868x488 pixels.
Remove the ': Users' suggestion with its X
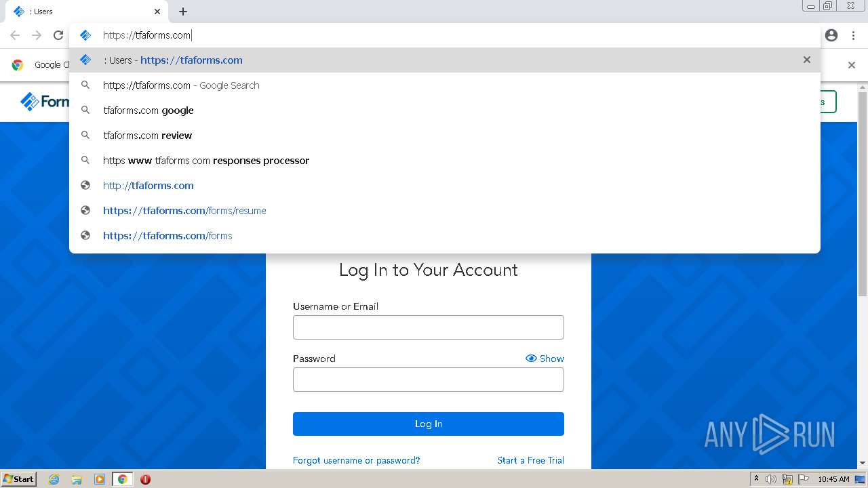[x=807, y=60]
